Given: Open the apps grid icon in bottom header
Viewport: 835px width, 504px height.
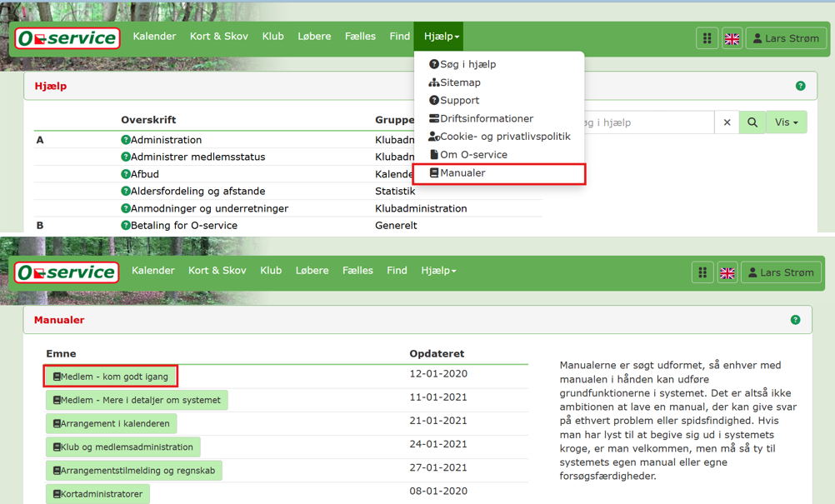Looking at the screenshot, I should click(x=702, y=272).
